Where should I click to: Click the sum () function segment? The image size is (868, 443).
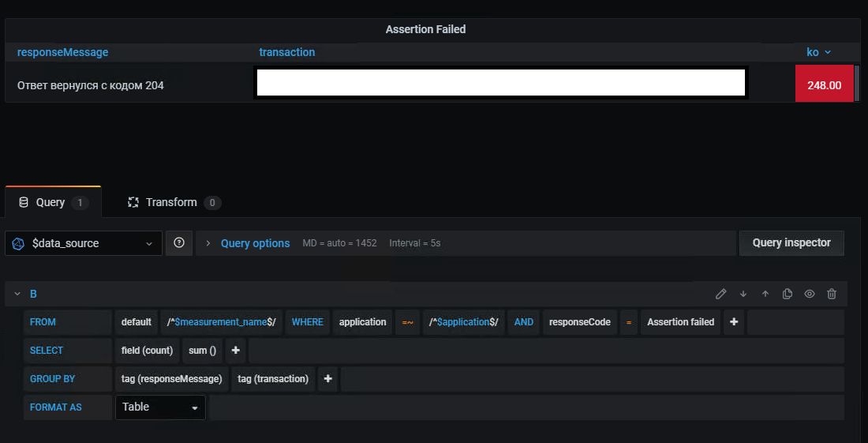[202, 350]
